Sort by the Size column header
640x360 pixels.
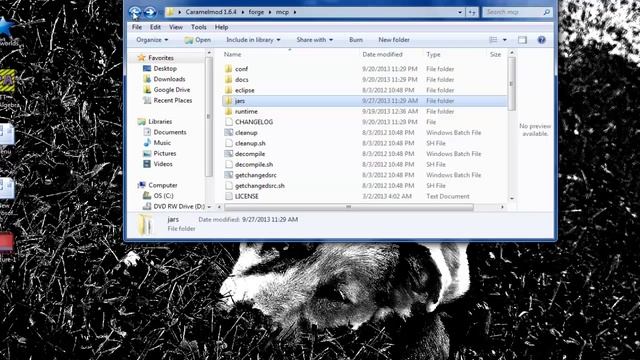tap(495, 54)
